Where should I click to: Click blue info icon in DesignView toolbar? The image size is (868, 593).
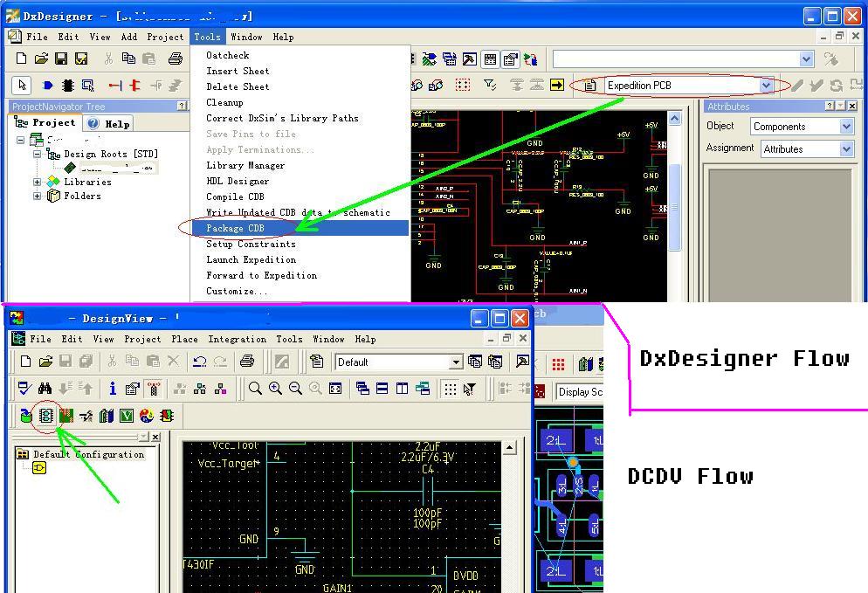[113, 389]
